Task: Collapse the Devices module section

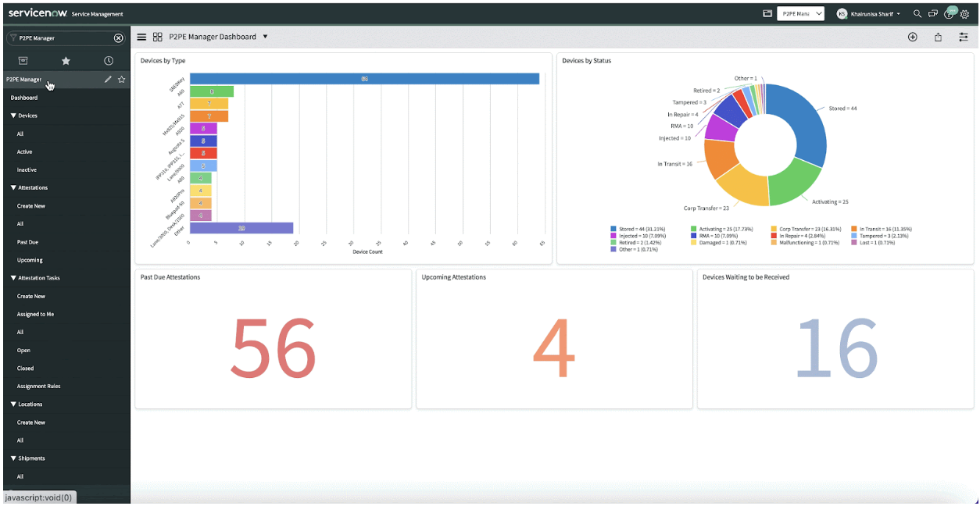Action: [x=23, y=116]
